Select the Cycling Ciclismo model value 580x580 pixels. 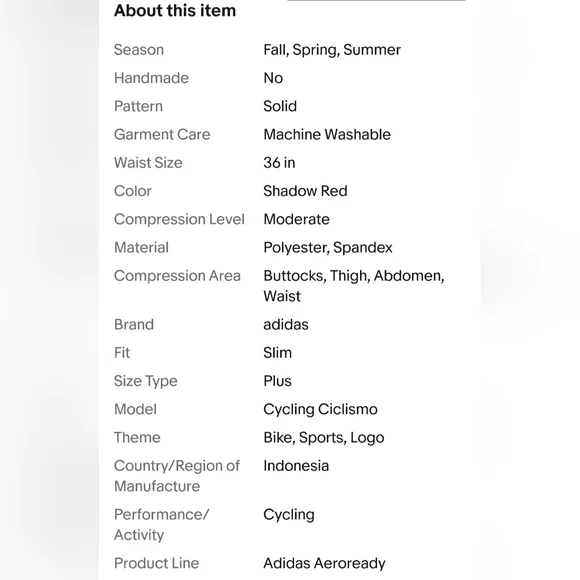point(320,409)
